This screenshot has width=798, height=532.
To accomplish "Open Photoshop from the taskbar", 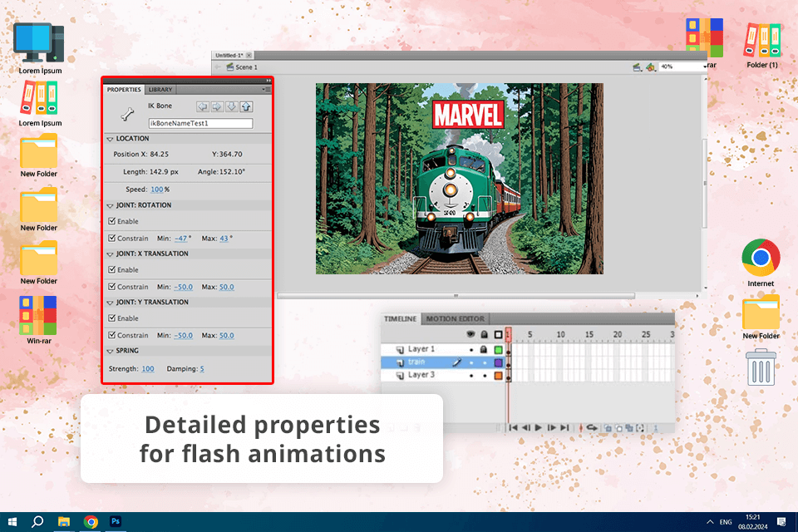I will click(116, 521).
